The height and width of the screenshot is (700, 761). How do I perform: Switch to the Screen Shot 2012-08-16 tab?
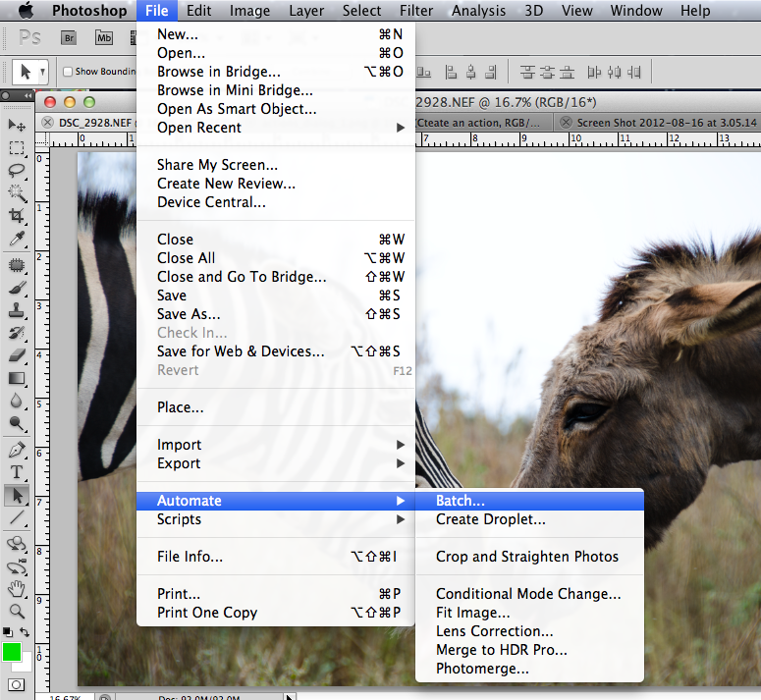pos(667,123)
